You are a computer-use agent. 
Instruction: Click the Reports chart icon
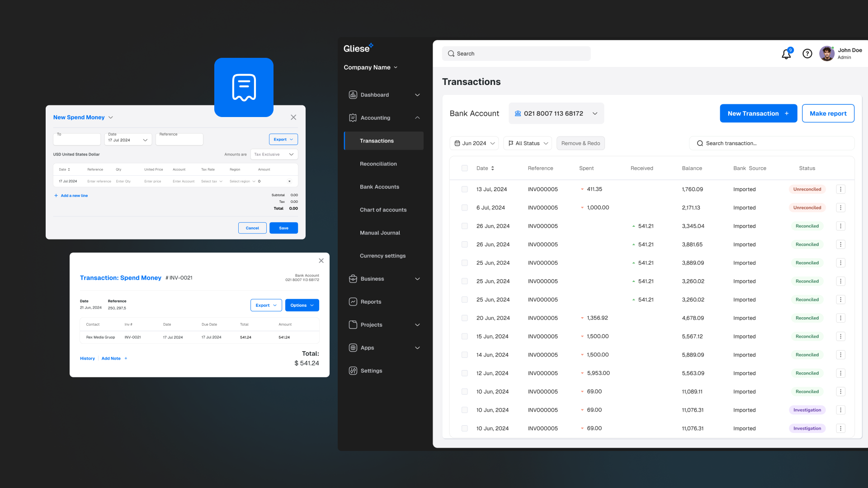[x=353, y=302]
